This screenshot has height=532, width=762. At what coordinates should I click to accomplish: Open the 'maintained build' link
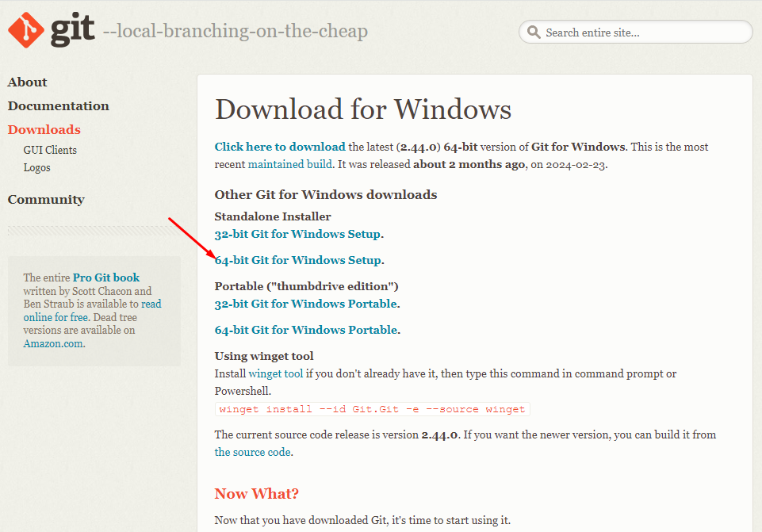[x=290, y=164]
